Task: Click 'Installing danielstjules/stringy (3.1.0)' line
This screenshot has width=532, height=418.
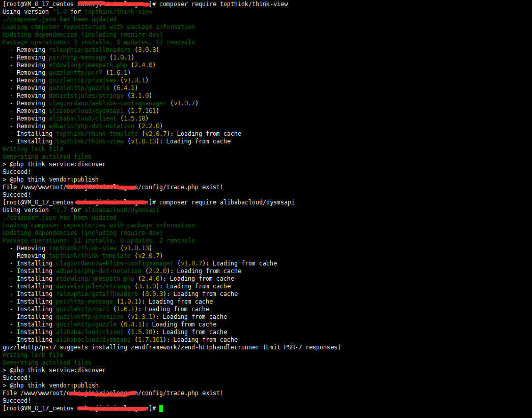Action: tap(120, 286)
